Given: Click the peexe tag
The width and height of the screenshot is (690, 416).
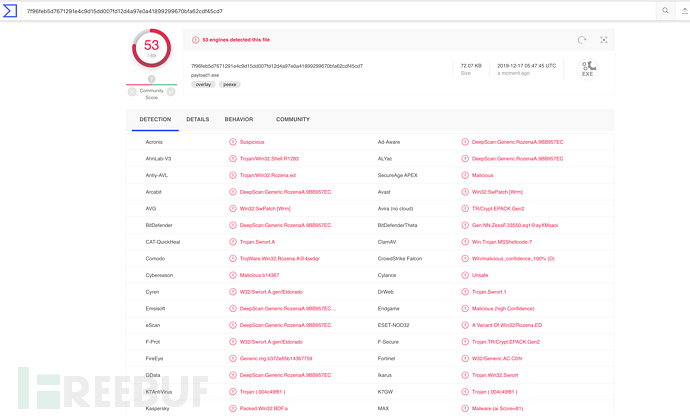Looking at the screenshot, I should click(x=230, y=85).
